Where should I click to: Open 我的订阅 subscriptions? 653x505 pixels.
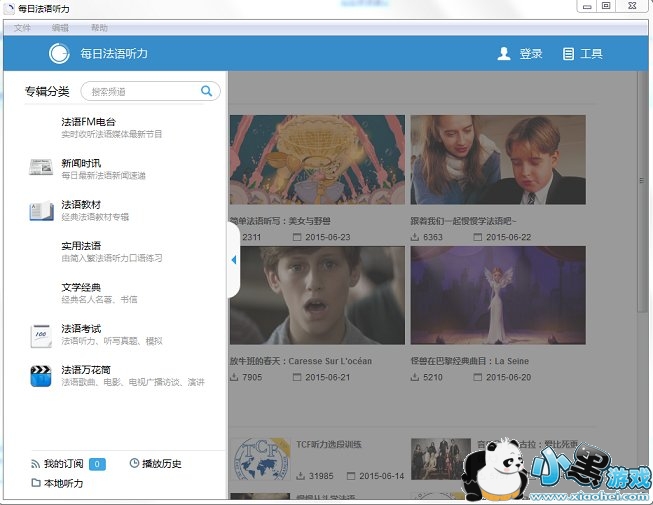(64, 464)
